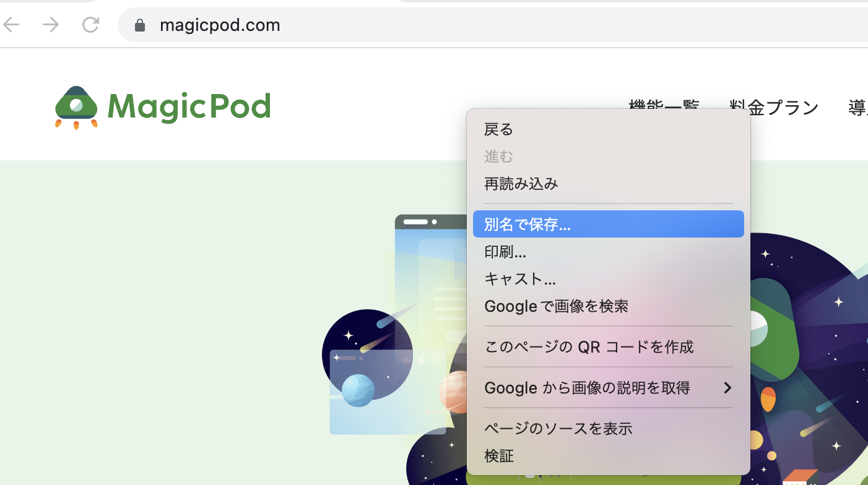Select 「戻る」 from the context menu
The height and width of the screenshot is (485, 868).
tap(498, 129)
